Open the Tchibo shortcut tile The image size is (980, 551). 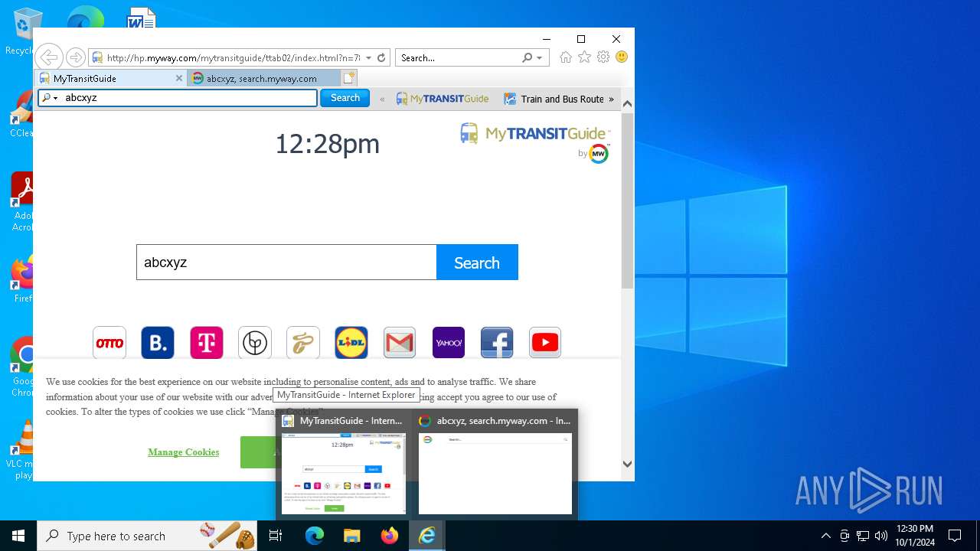point(303,343)
